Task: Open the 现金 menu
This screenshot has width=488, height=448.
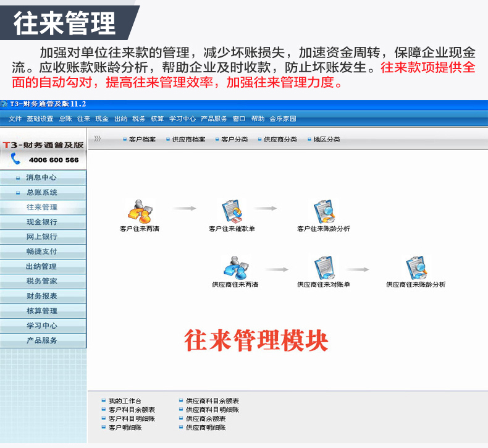Action: [x=102, y=119]
